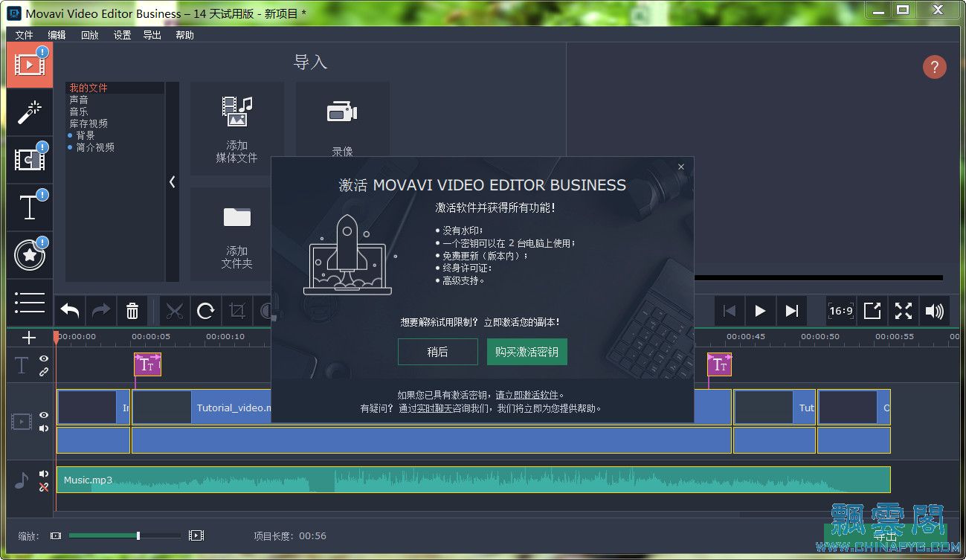Click the timeline ruler at 00:00:50

(820, 337)
